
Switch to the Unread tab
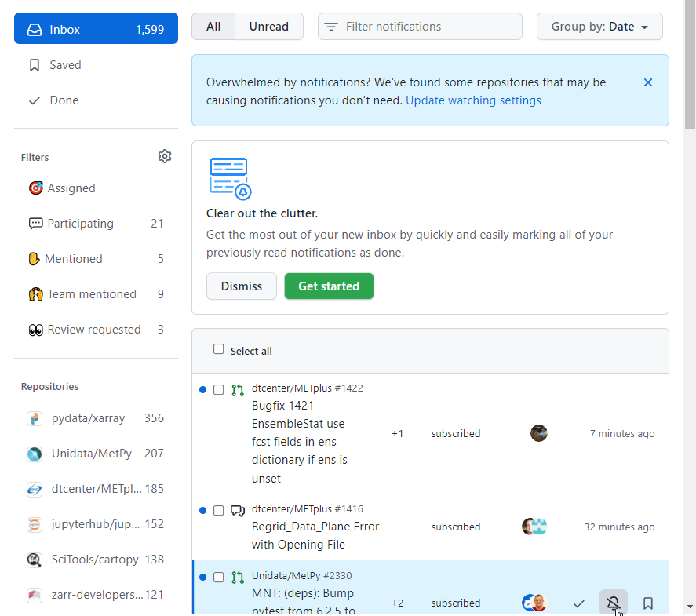[x=268, y=26]
